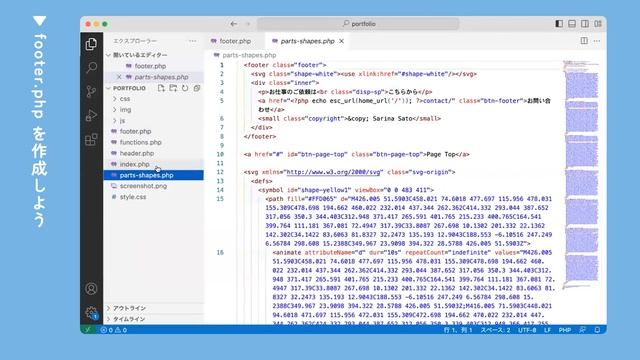Open the Search view in activity bar

pos(91,67)
